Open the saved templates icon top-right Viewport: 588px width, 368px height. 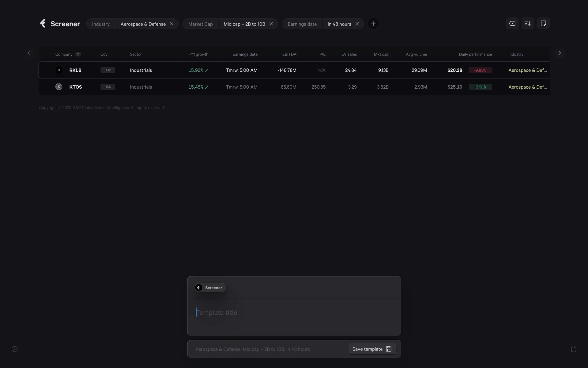(544, 23)
